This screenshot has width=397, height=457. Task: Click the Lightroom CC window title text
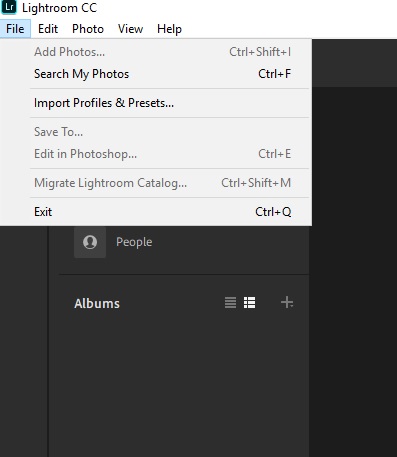(59, 8)
